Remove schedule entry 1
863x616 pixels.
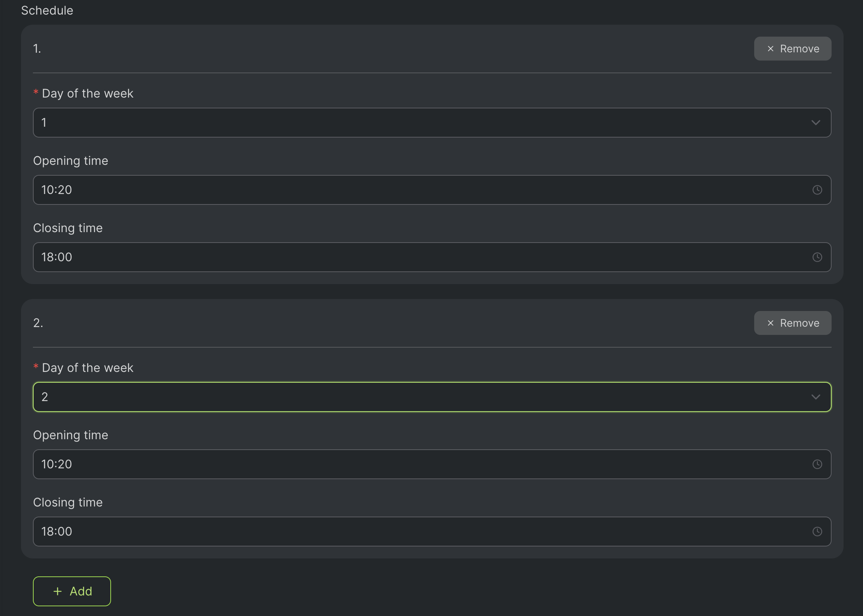click(x=792, y=49)
